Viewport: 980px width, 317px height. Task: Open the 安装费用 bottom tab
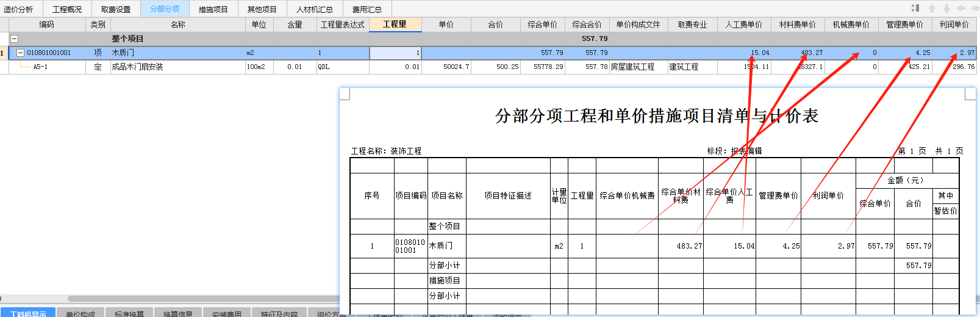click(227, 313)
